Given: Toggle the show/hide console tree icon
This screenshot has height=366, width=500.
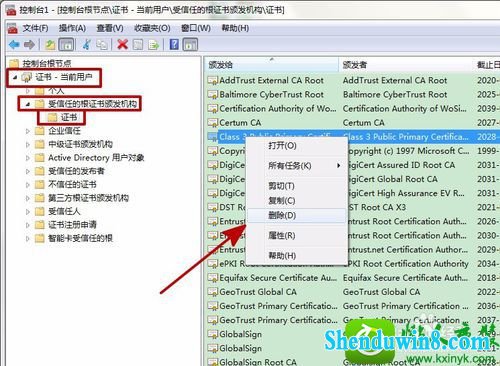Looking at the screenshot, I should [x=66, y=44].
